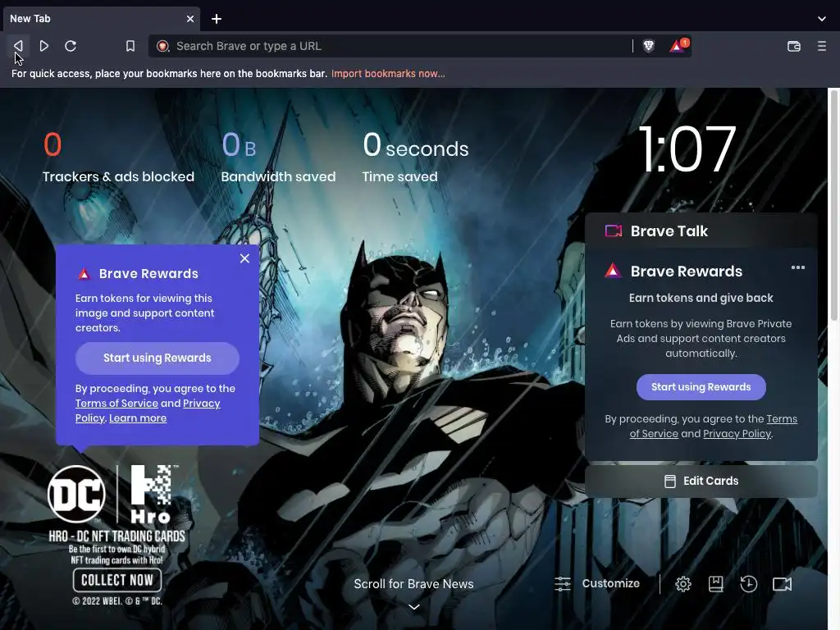Click Start using Rewards in card
The width and height of the screenshot is (840, 630).
pos(701,387)
